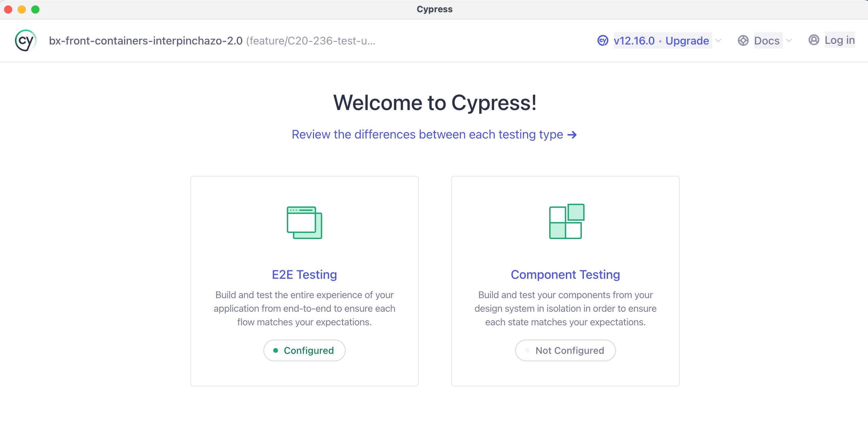
Task: Select E2E Testing title
Action: [x=304, y=274]
